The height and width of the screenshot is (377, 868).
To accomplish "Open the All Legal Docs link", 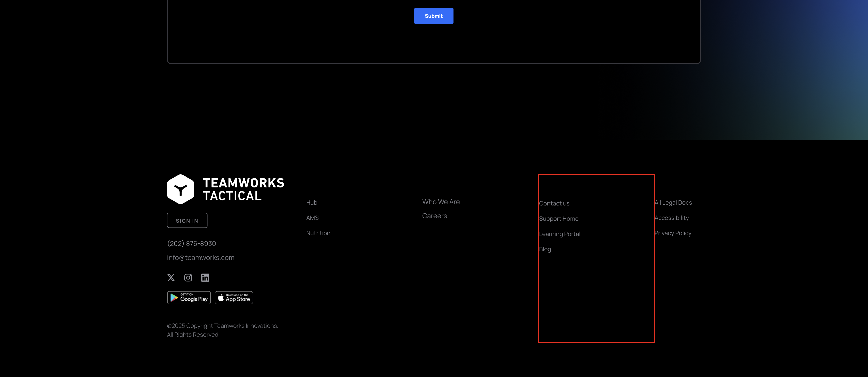I will [673, 203].
